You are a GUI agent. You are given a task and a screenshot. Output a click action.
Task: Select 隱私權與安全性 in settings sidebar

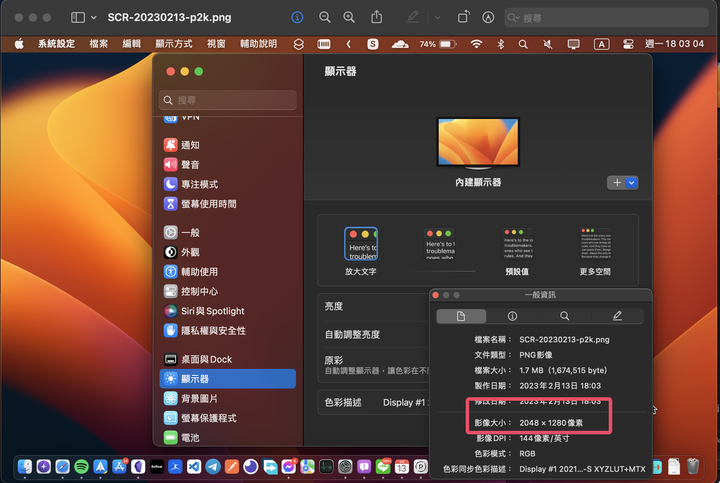pos(228,331)
